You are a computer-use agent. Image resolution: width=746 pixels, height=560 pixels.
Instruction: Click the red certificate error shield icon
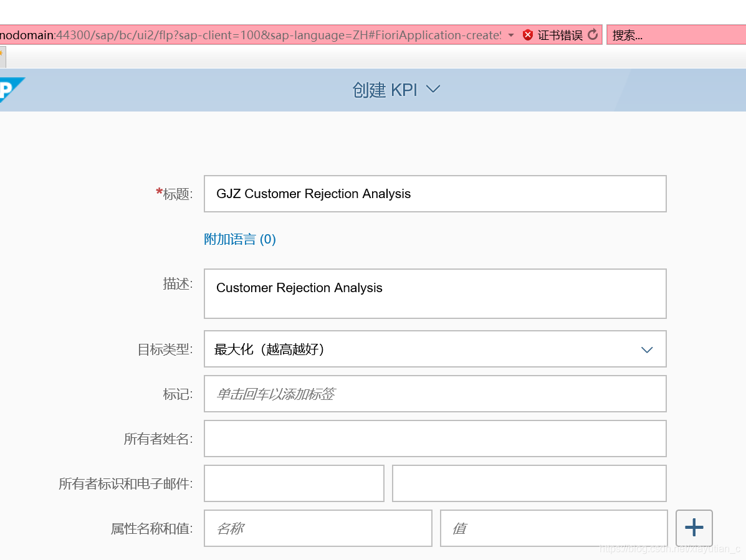point(528,35)
